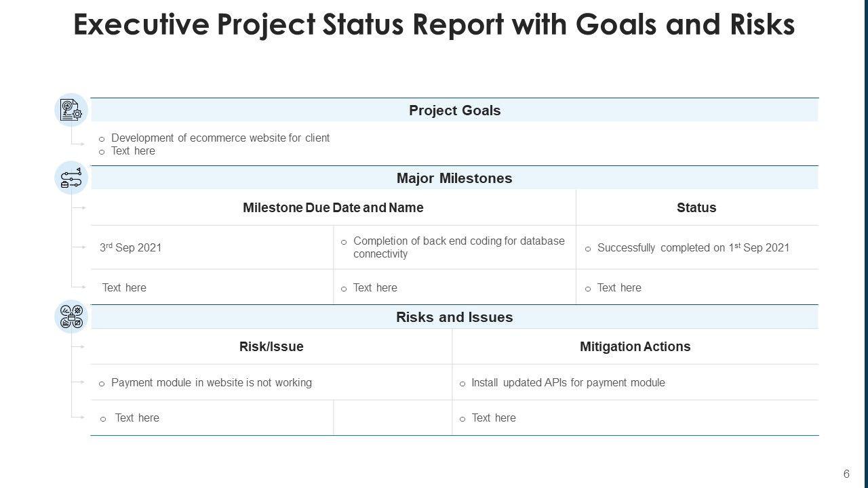Select the slide title text
Screen dimensions: 868x488
tap(434, 25)
